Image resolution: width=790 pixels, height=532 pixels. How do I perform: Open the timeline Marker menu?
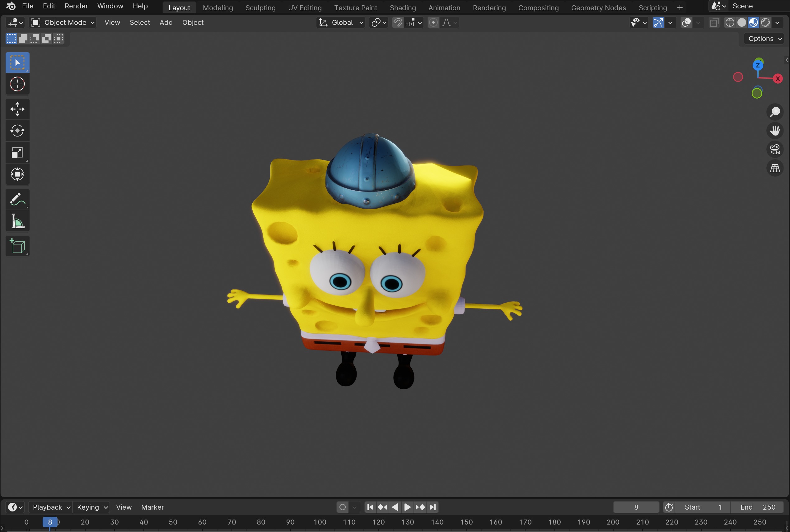point(152,507)
